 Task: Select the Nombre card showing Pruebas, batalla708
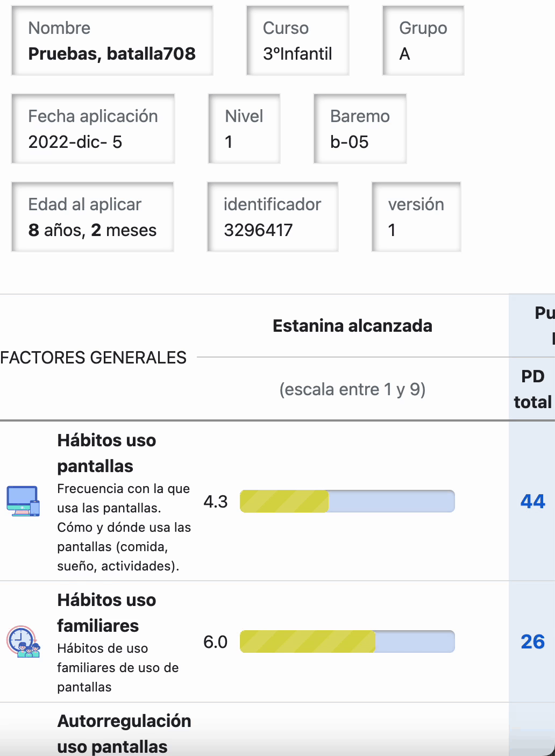tap(112, 41)
